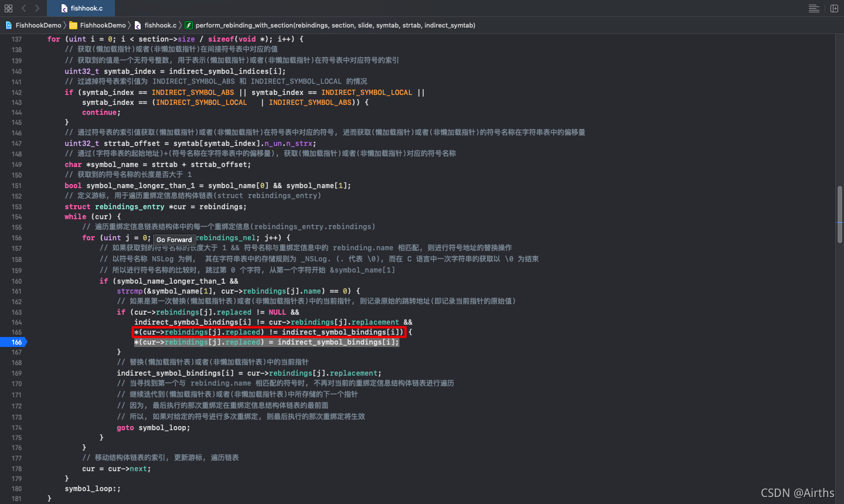This screenshot has width=844, height=504.
Task: Open FishhookDemo folder in the jump bar
Action: coord(97,25)
